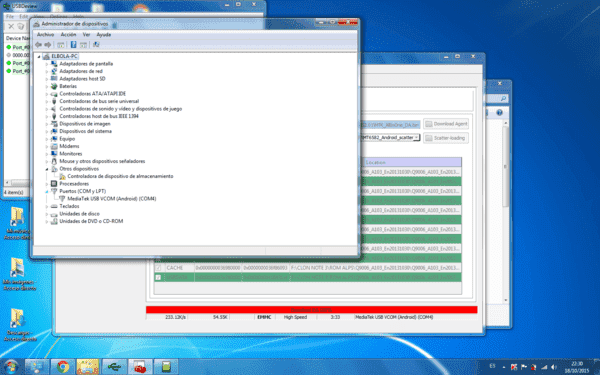The image size is (600, 375).
Task: Select Mouse y otros dispositivos señaladores
Action: pos(102,161)
